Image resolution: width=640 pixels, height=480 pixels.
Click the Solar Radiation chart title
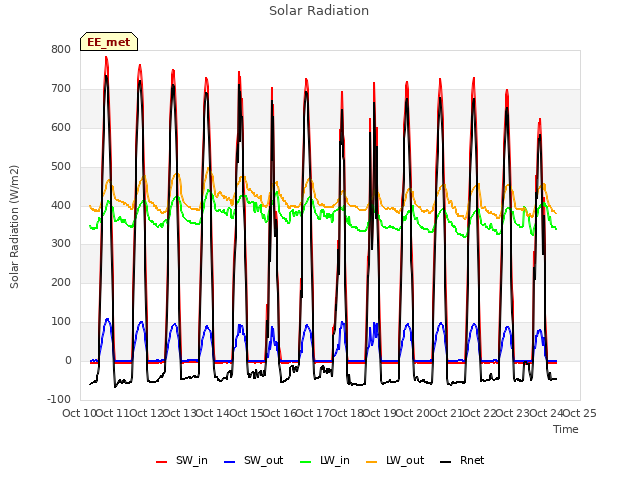point(319,11)
